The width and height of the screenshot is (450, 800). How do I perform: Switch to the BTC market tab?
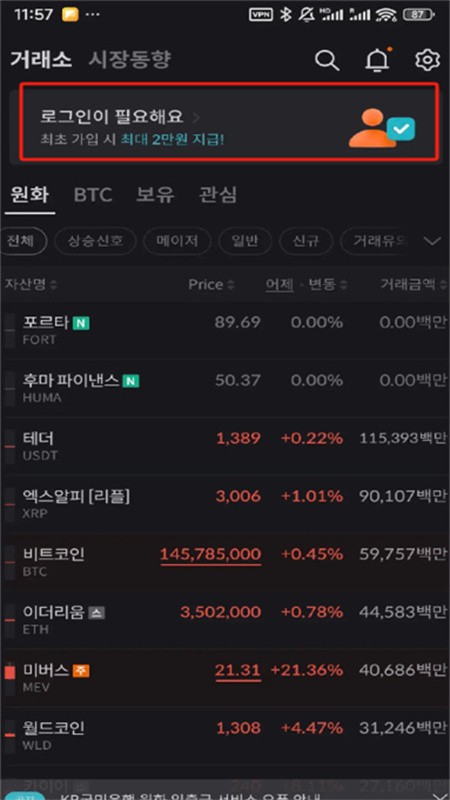[x=93, y=195]
